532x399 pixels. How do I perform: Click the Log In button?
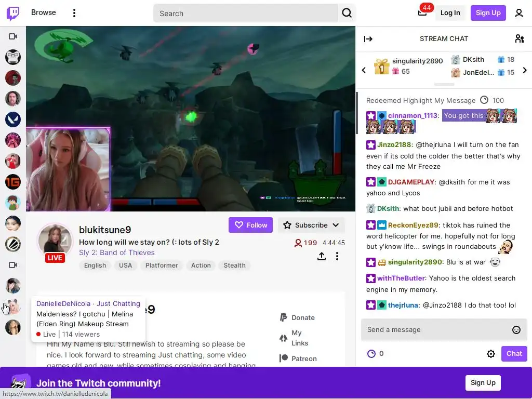[450, 13]
